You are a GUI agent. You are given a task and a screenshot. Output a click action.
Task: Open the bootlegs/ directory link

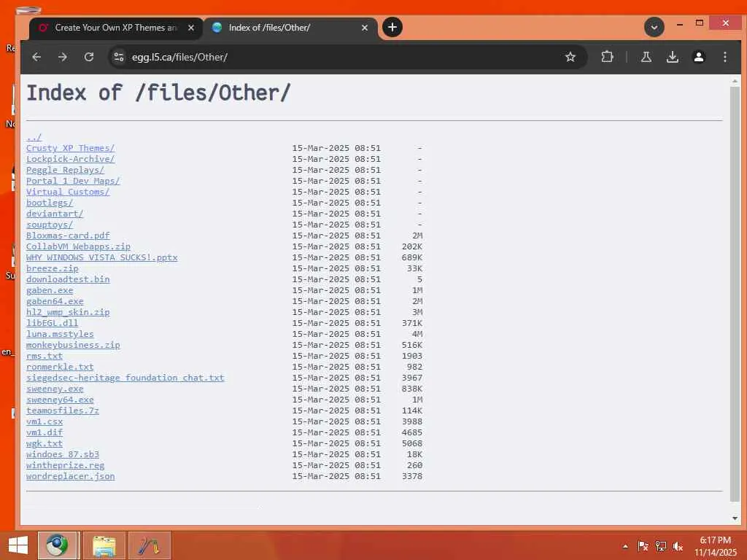50,203
